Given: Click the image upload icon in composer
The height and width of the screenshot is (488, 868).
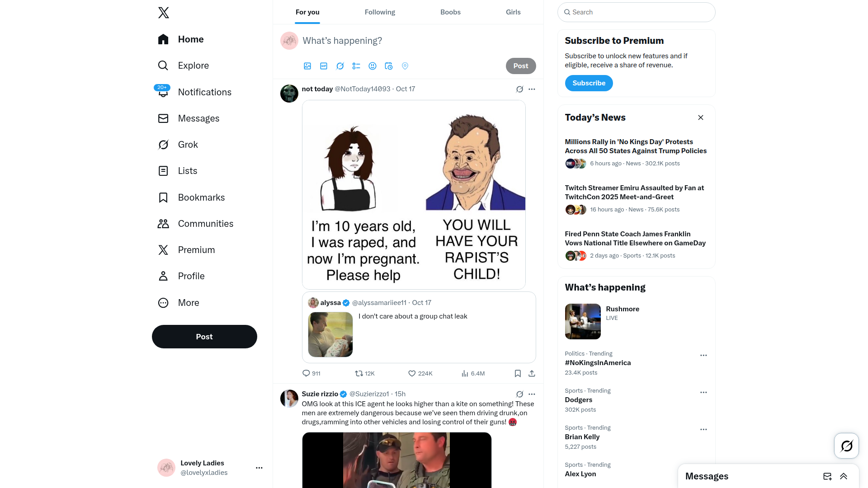Looking at the screenshot, I should pos(307,66).
